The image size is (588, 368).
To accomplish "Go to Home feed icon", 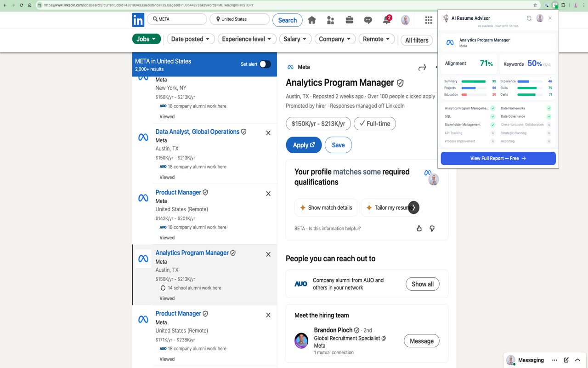I will click(x=312, y=20).
